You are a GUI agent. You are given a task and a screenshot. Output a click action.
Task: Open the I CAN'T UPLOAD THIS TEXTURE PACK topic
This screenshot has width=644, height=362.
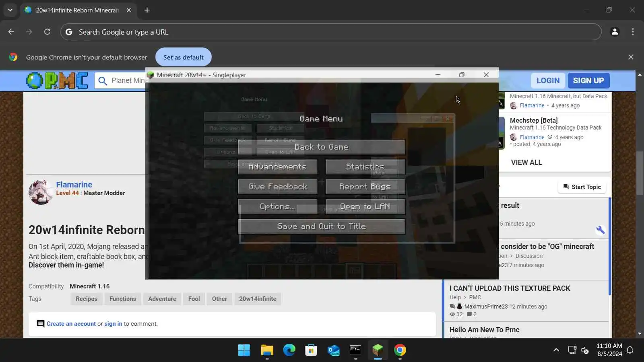point(510,288)
